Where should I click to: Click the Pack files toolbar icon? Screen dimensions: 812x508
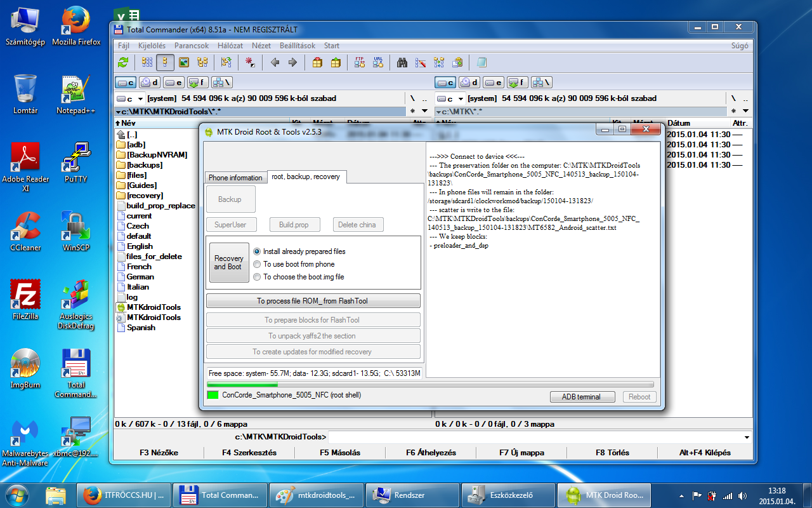(x=317, y=62)
